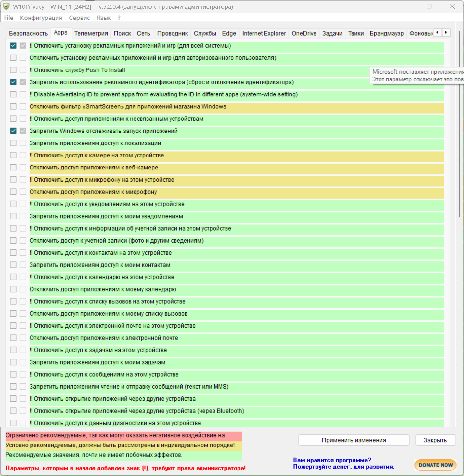
Task: Click Применить изменения button
Action: (354, 440)
